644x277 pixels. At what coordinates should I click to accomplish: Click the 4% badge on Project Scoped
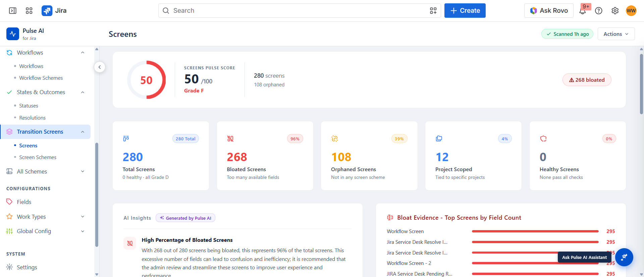505,139
